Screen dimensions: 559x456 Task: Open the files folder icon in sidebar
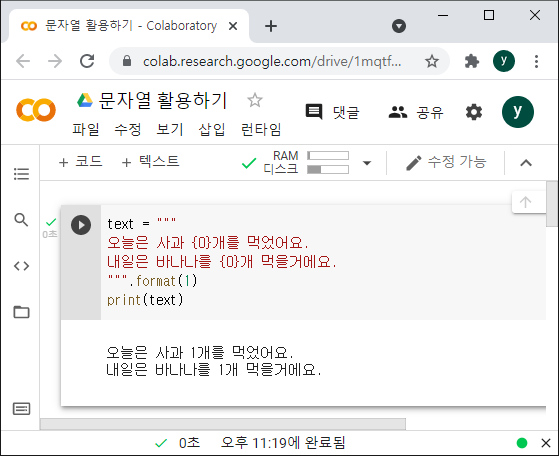[21, 312]
